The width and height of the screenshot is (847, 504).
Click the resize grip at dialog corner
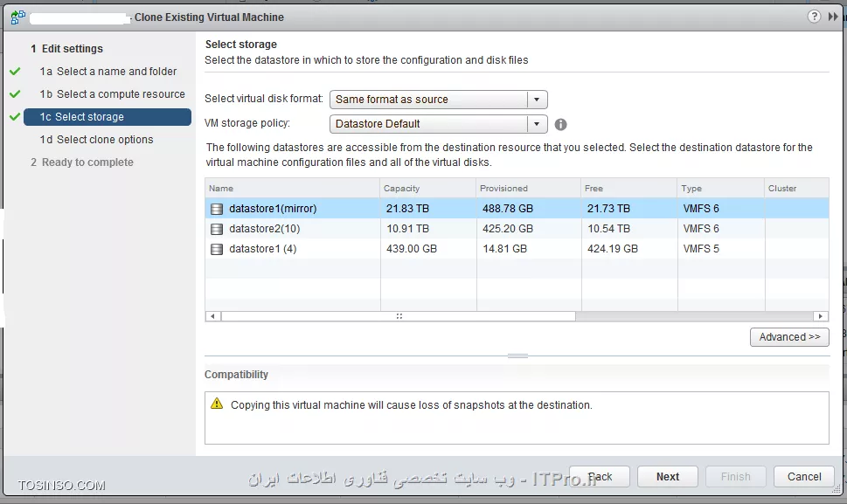point(837,490)
